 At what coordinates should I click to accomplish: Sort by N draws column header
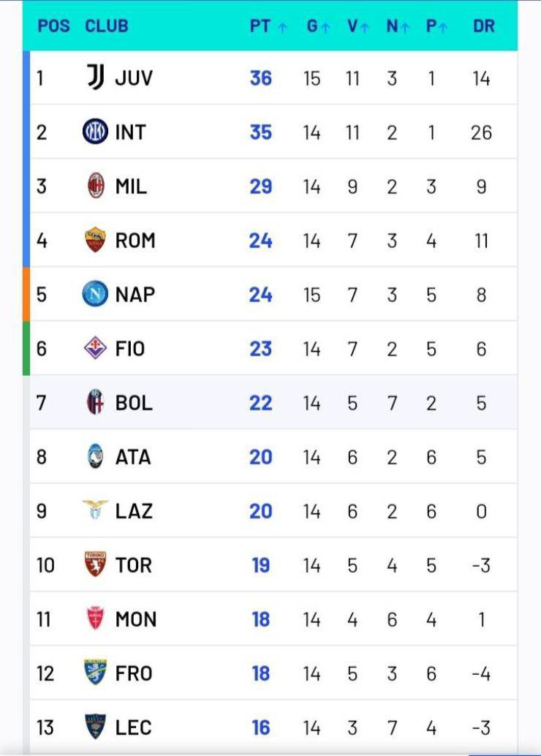click(398, 26)
